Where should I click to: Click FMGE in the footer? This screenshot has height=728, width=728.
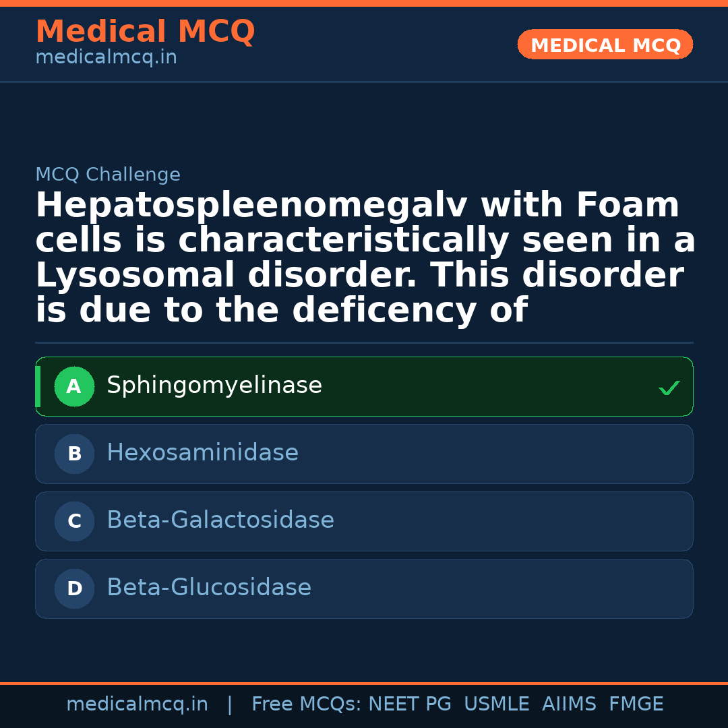636,704
